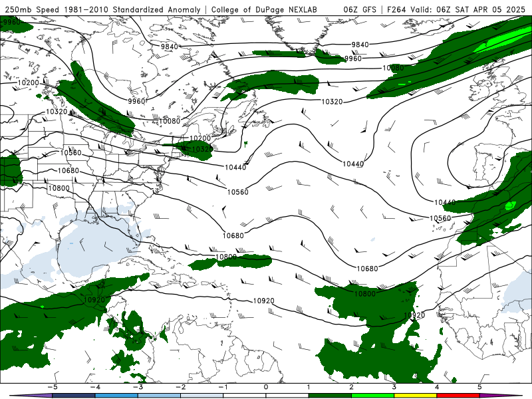Click the '9840' contour label south of Greenland
This screenshot has width=532, height=399.
360,45
